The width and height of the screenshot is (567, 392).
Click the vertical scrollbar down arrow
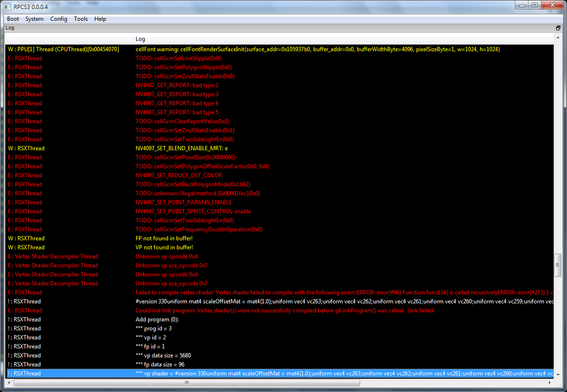pos(558,374)
